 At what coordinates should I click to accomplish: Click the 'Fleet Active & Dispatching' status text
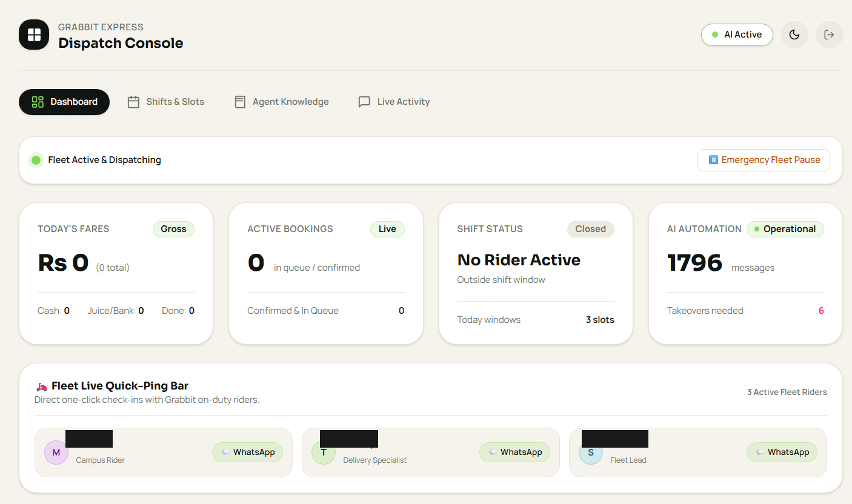click(104, 160)
